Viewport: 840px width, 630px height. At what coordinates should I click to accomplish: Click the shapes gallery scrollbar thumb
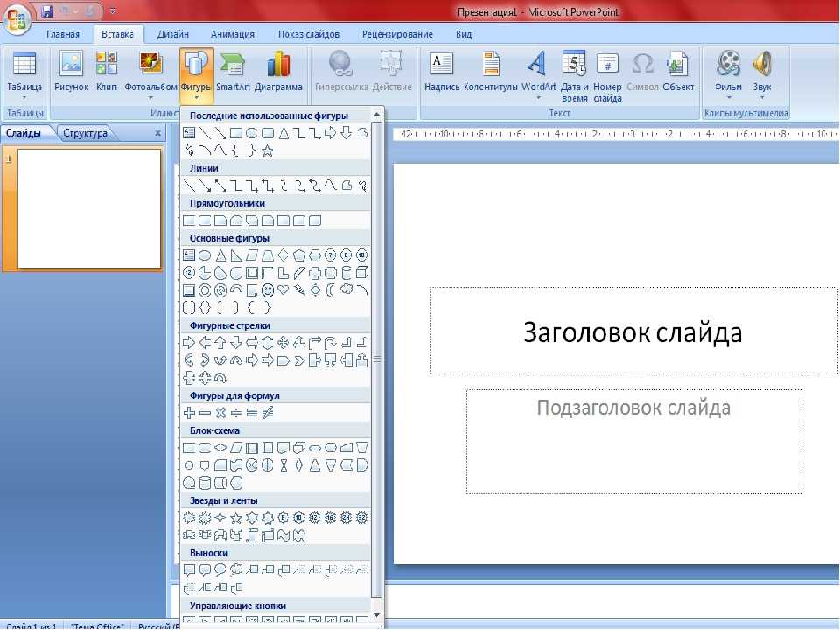click(376, 359)
